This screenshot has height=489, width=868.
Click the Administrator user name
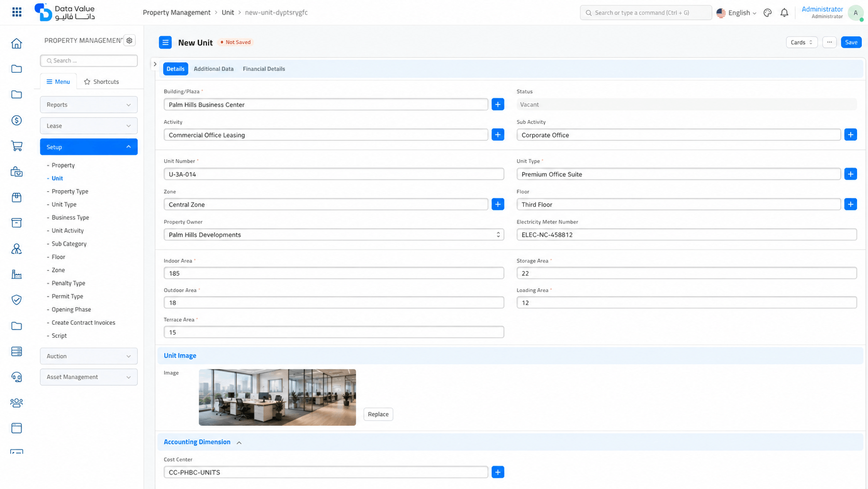click(822, 9)
